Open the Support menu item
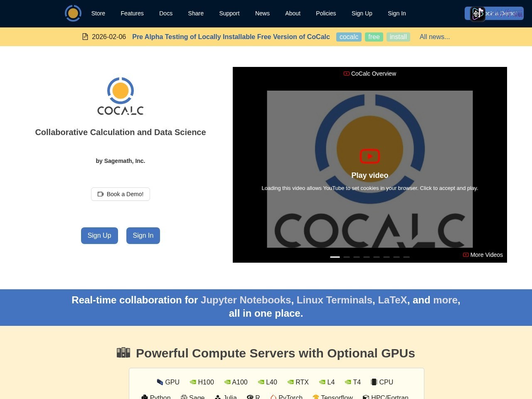 coord(229,13)
